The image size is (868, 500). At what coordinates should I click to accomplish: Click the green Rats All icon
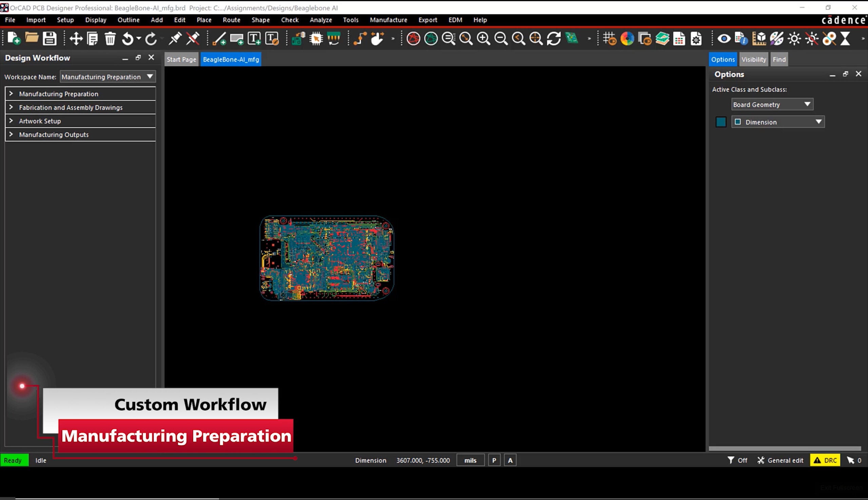[x=431, y=39]
